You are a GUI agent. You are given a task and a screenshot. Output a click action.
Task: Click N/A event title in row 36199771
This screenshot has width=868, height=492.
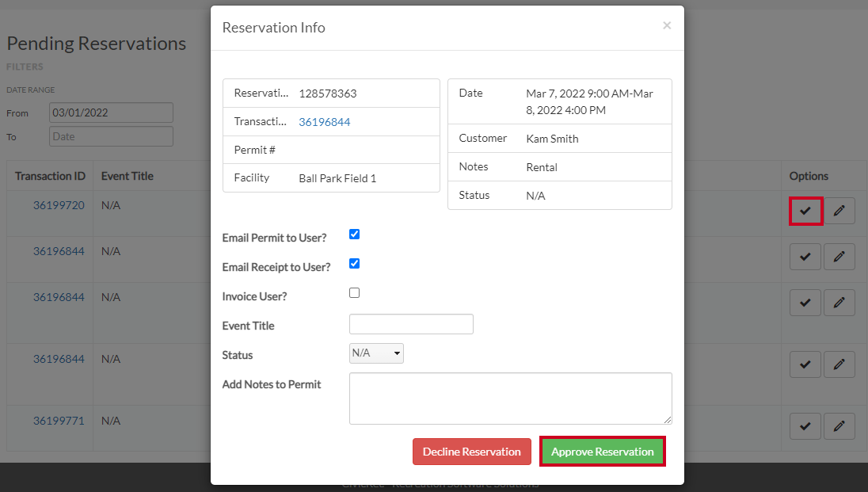pyautogui.click(x=111, y=421)
